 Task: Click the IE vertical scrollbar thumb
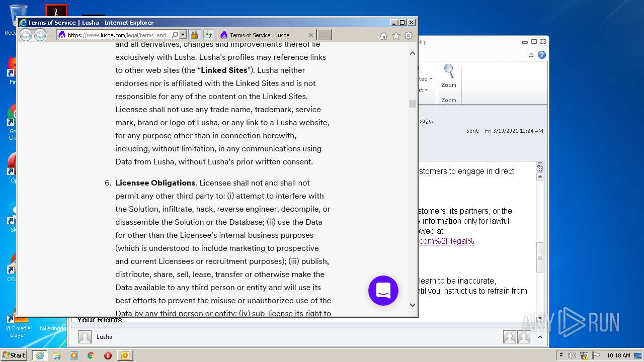click(413, 104)
